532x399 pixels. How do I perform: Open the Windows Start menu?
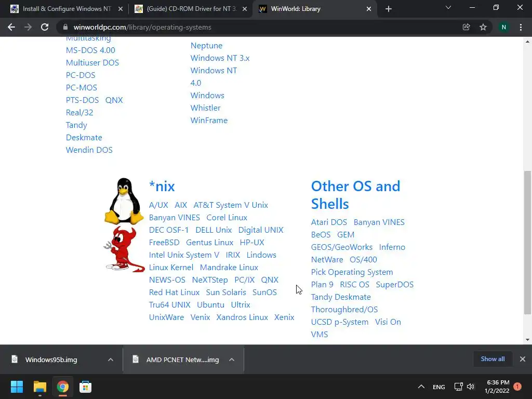click(17, 387)
